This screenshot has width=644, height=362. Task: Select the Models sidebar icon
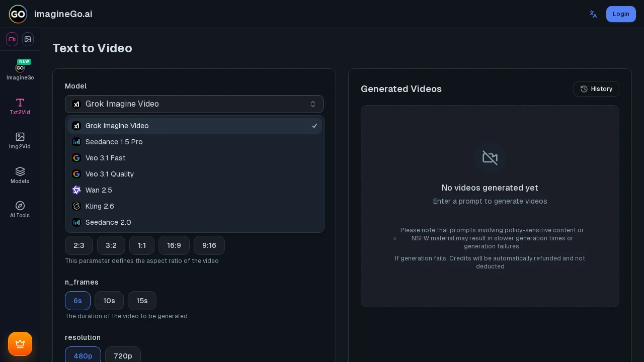pyautogui.click(x=20, y=175)
